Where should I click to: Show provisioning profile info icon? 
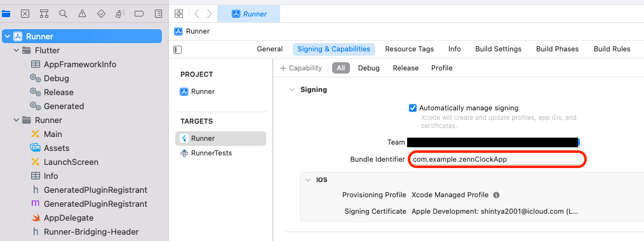pyautogui.click(x=496, y=195)
